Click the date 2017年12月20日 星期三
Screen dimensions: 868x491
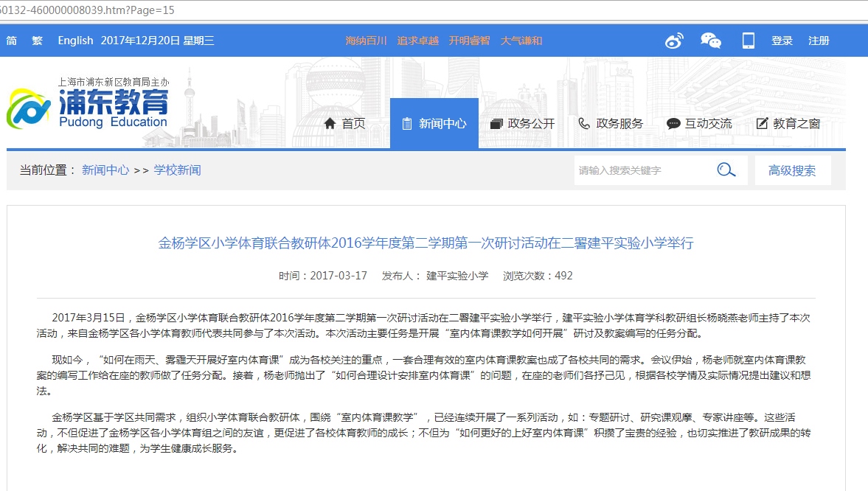click(157, 41)
